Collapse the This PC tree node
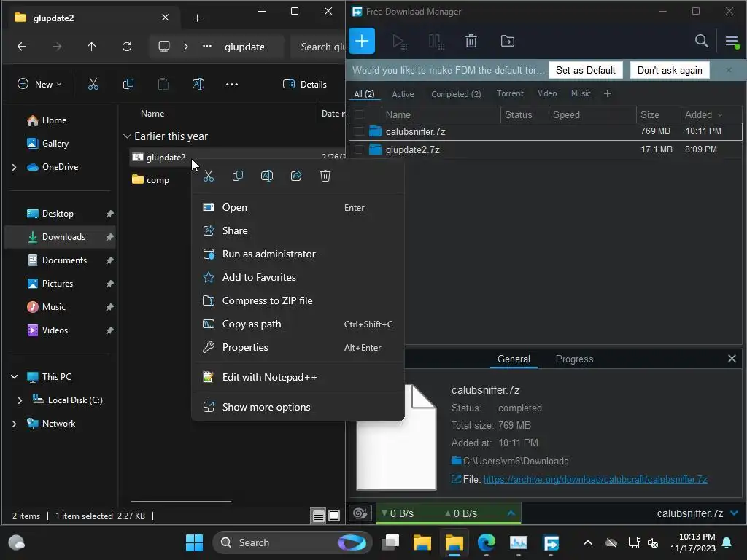747x560 pixels. click(15, 377)
